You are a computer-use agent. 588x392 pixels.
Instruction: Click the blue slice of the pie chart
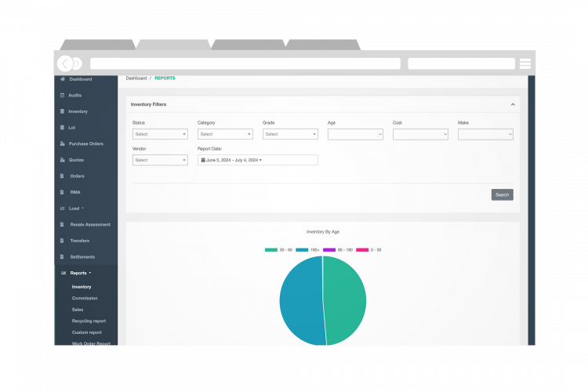tap(300, 300)
